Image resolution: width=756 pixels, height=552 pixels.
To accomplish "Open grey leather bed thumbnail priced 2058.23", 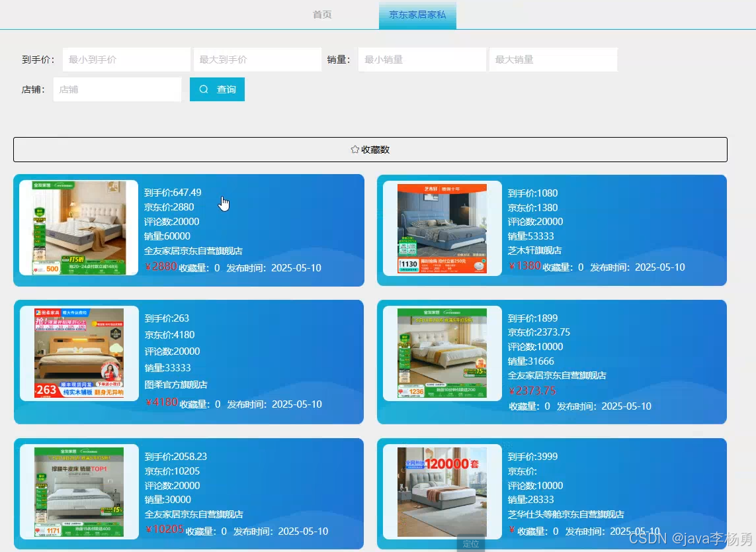I will [79, 492].
